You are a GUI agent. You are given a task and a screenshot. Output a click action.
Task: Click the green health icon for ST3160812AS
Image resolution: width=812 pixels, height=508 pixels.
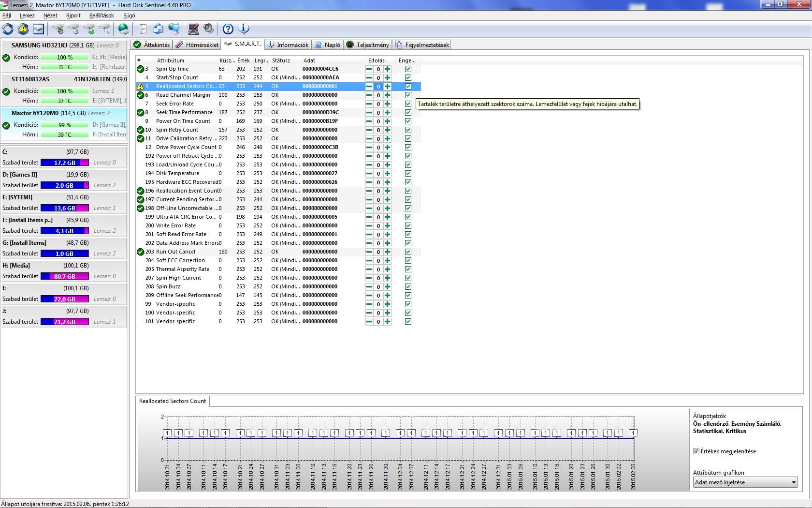pos(6,91)
